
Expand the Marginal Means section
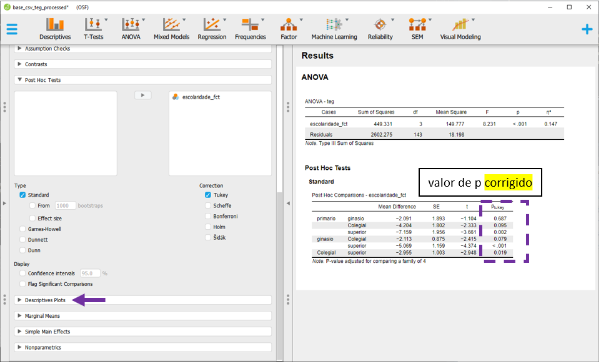[x=42, y=316]
